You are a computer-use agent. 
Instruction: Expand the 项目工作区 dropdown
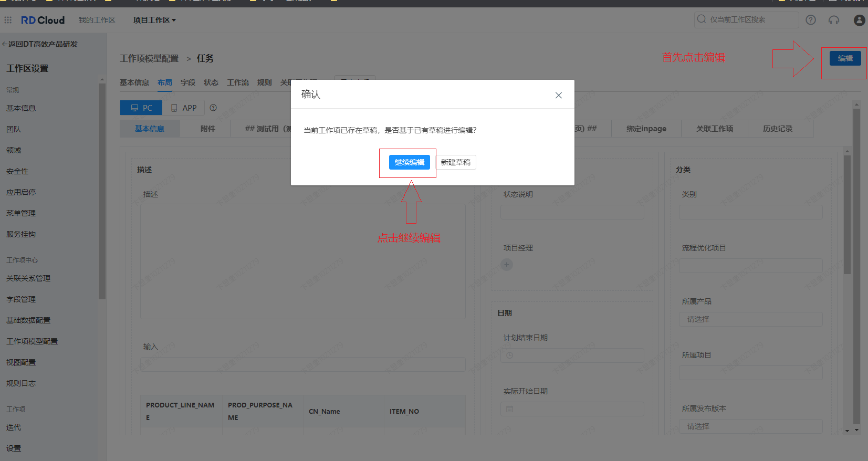click(x=154, y=20)
